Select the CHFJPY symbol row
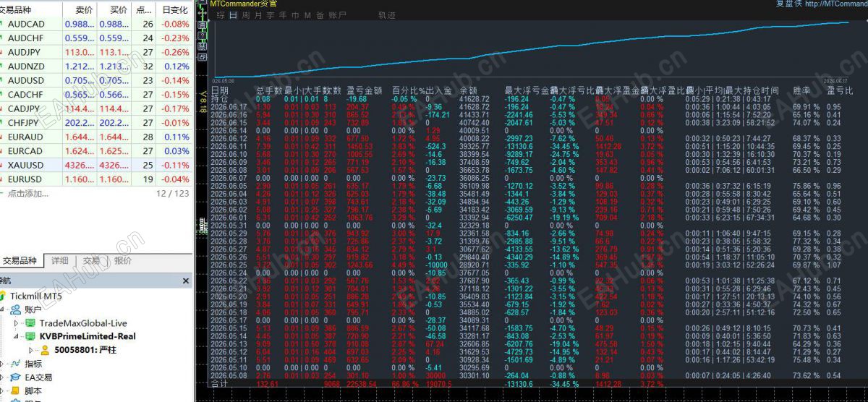This screenshot has height=402, width=868. (95, 123)
